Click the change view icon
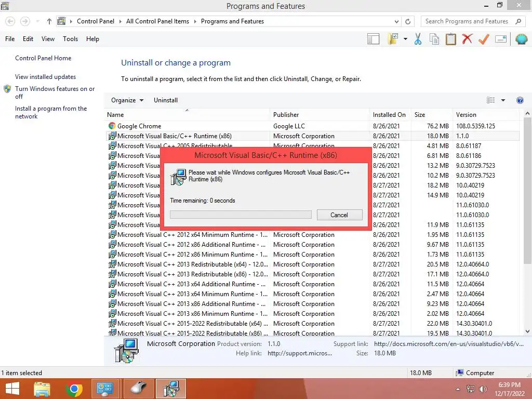 click(x=490, y=100)
